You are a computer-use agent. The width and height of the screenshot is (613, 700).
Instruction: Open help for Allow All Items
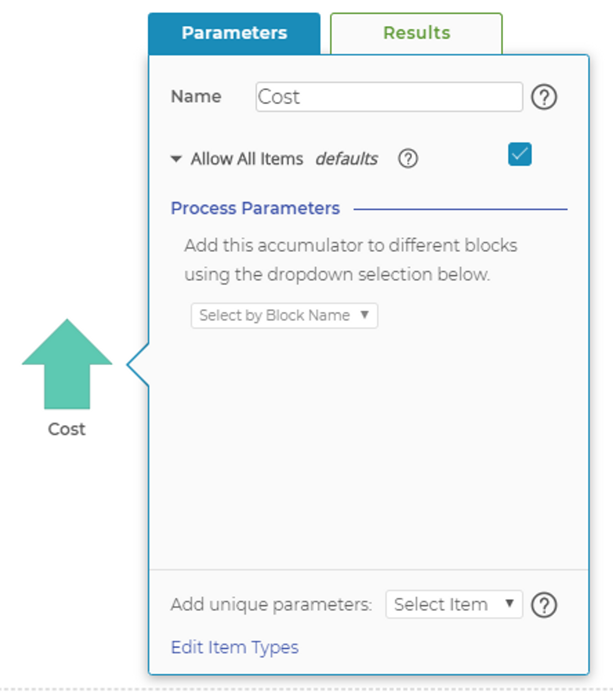(408, 159)
